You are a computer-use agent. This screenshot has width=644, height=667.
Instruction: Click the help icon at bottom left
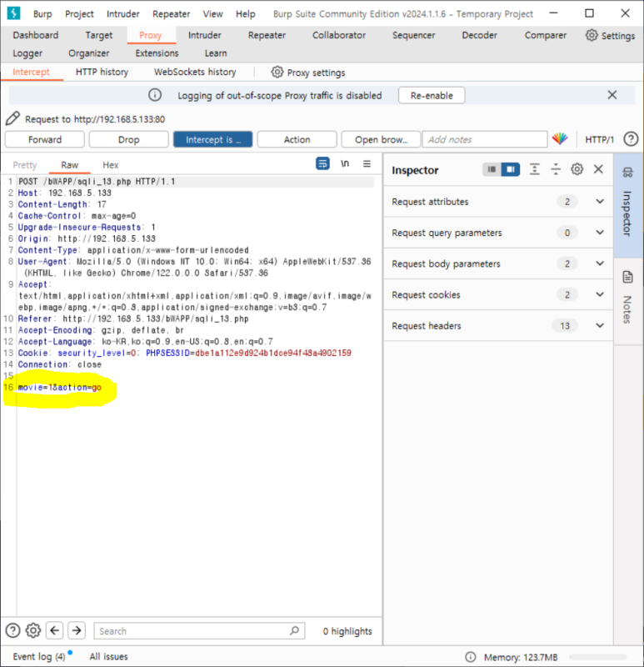12,630
